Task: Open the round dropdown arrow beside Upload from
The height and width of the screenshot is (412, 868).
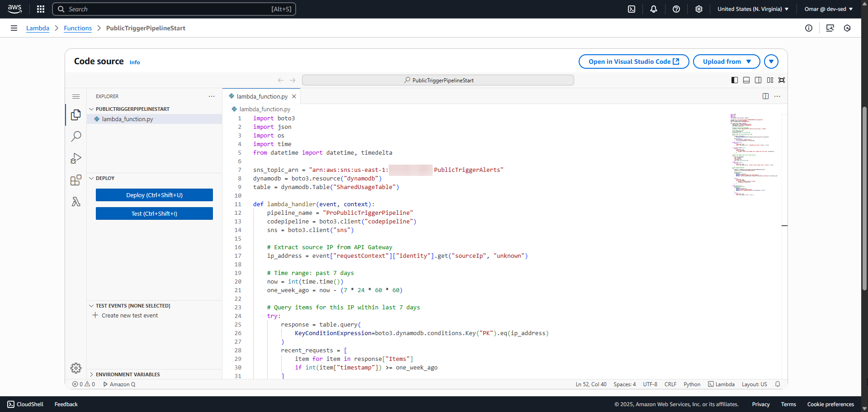Action: coord(771,62)
